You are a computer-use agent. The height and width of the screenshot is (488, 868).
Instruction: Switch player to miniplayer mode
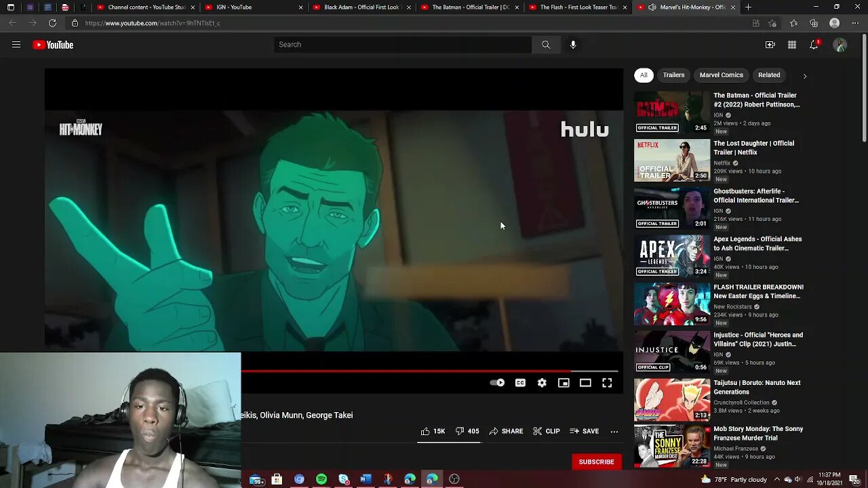[x=564, y=383]
